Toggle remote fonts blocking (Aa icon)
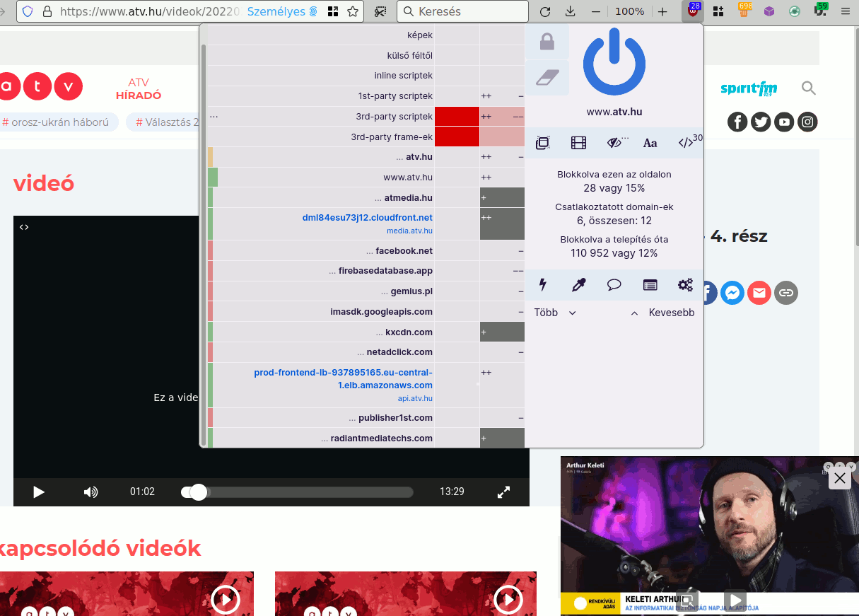This screenshot has height=616, width=859. pos(650,144)
